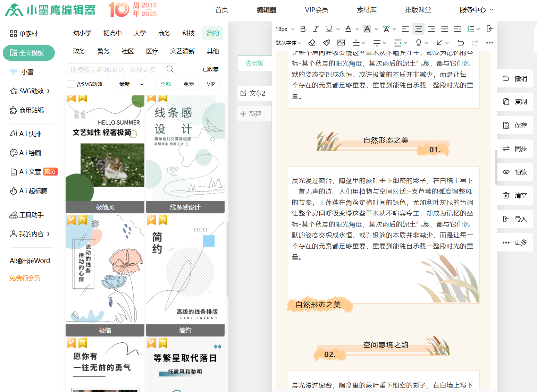537x392 pixels.
Task: Check the 含SVG动效 checkbox
Action: click(x=71, y=84)
